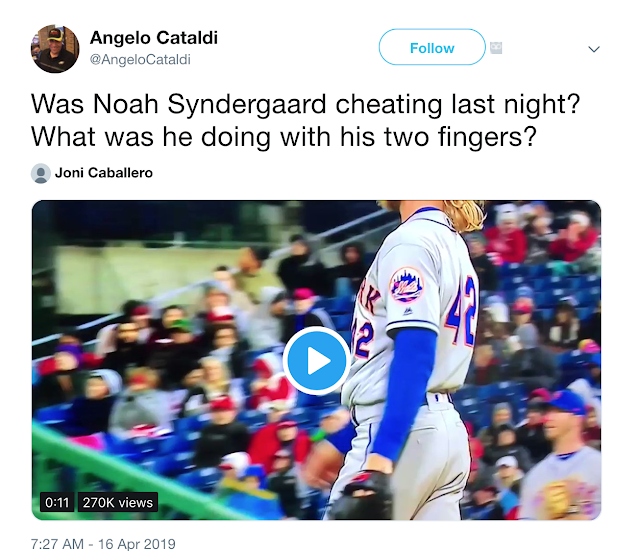
Task: Click the 'What was he doing' text line
Action: [x=284, y=136]
